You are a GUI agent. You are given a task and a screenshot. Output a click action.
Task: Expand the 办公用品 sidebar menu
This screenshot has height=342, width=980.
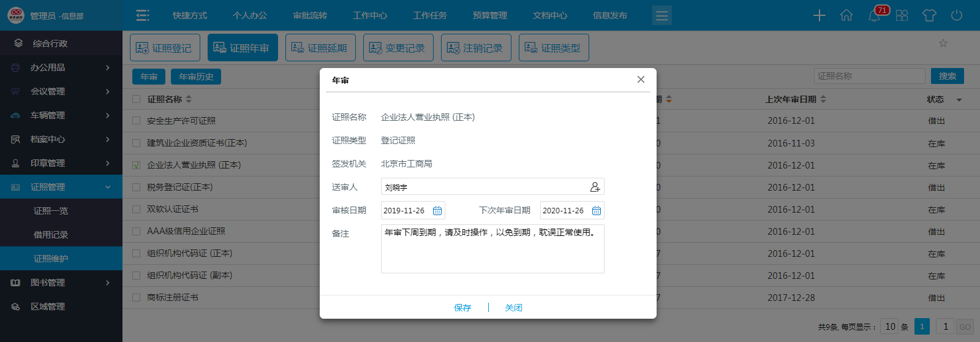tap(108, 67)
